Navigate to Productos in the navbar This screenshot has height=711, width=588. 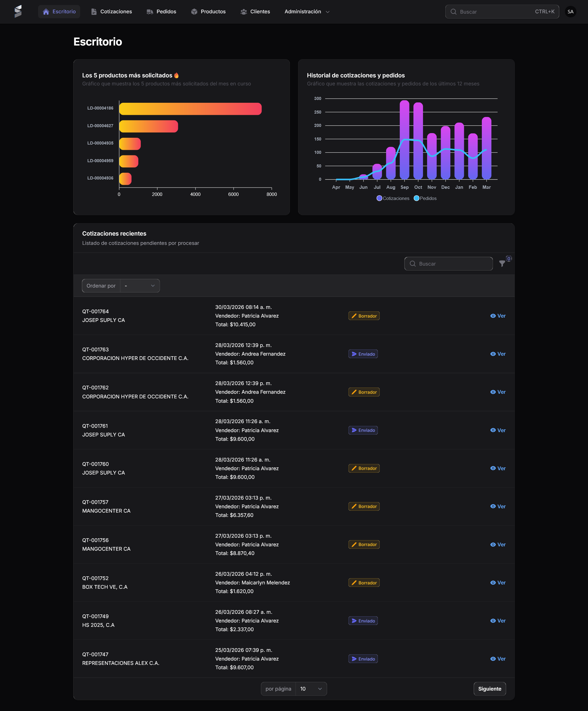pos(208,11)
